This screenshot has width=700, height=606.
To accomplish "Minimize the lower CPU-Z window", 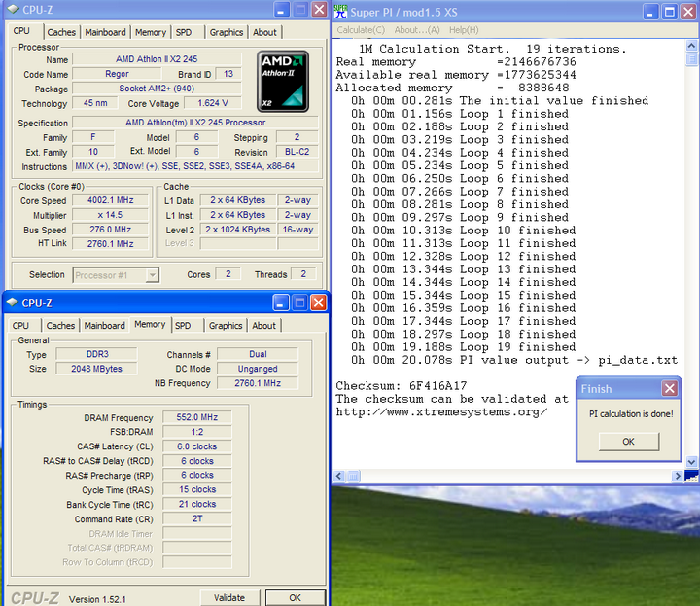I will (280, 303).
